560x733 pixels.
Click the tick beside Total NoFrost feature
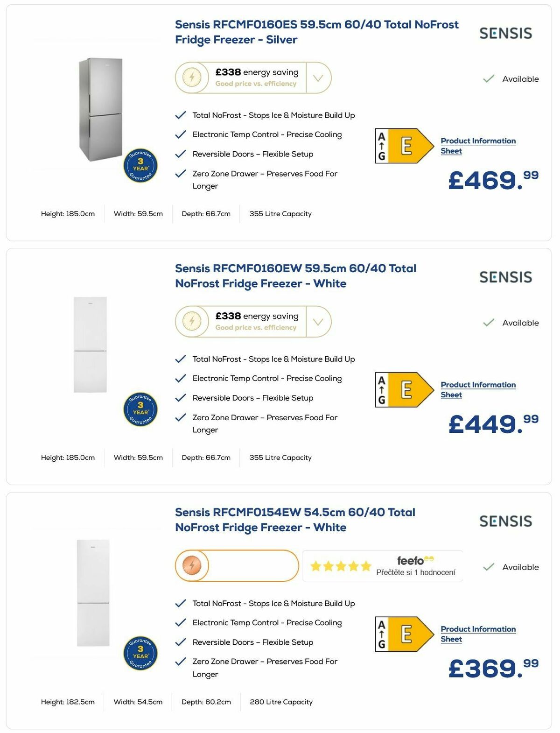[x=181, y=114]
